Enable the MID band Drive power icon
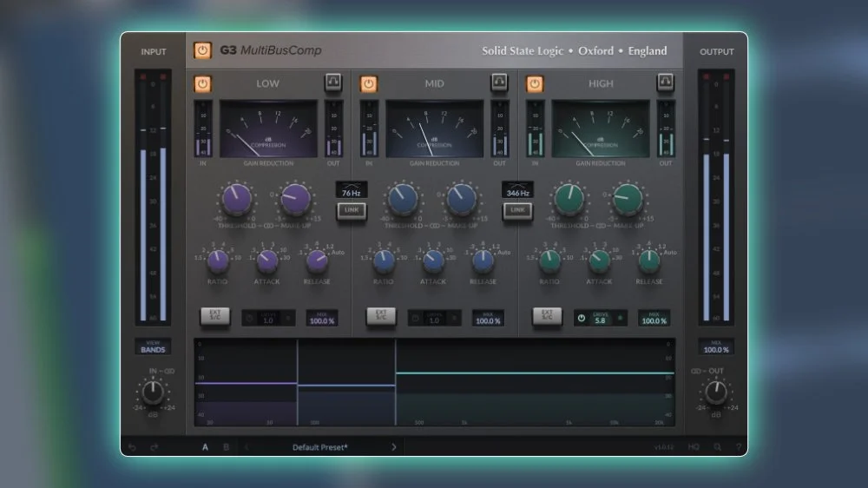This screenshot has width=868, height=488. click(415, 318)
